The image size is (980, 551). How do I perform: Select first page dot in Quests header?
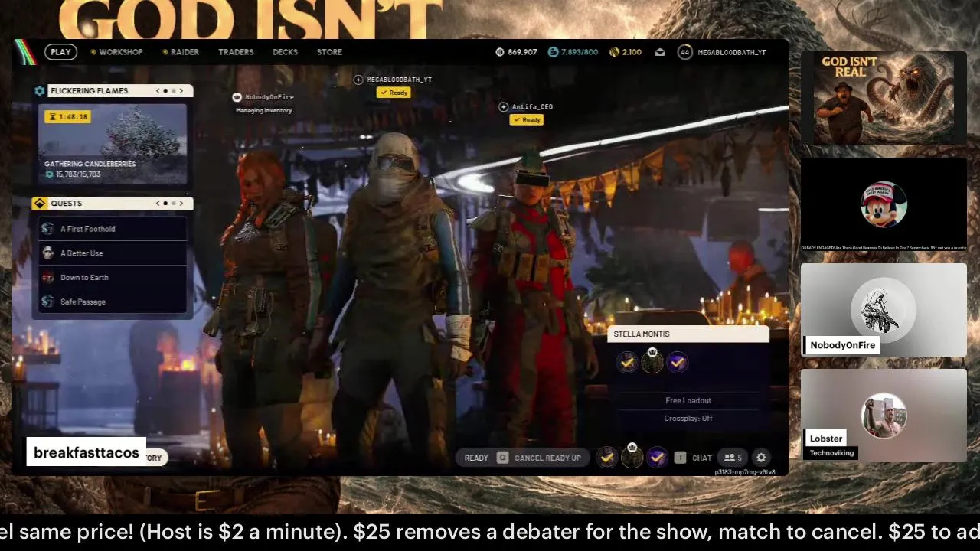[x=165, y=204]
